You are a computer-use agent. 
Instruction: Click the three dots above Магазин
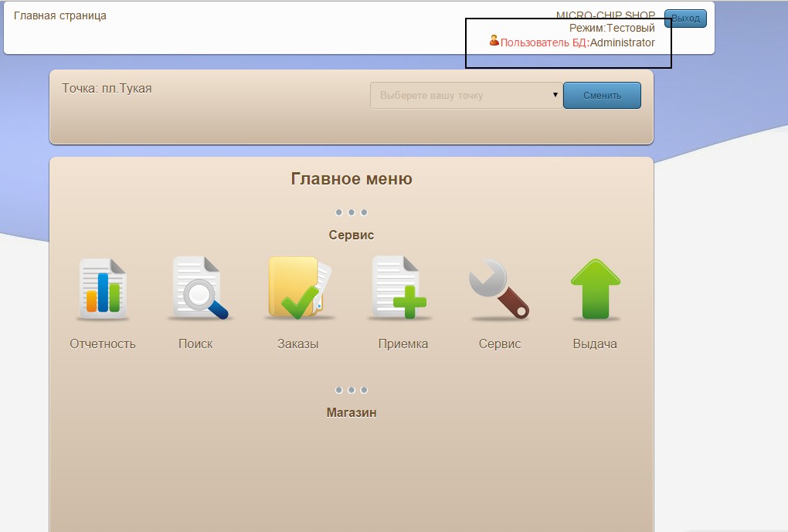point(352,390)
